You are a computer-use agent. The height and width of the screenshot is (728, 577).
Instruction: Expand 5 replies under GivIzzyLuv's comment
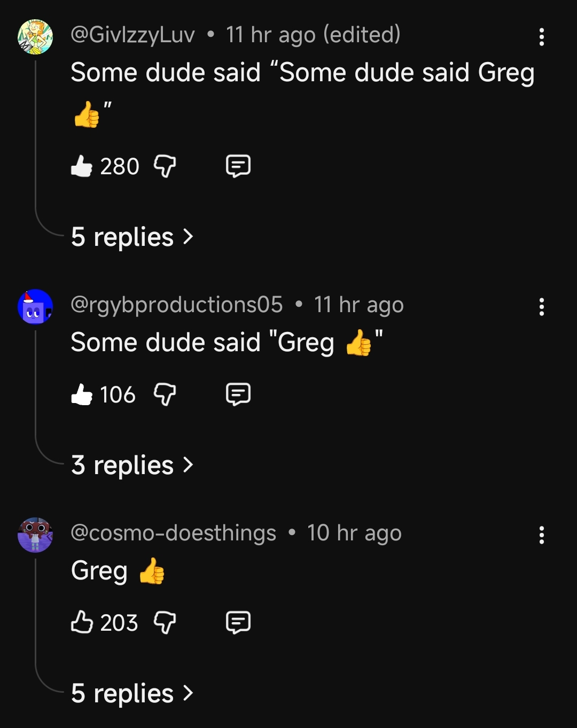click(132, 237)
